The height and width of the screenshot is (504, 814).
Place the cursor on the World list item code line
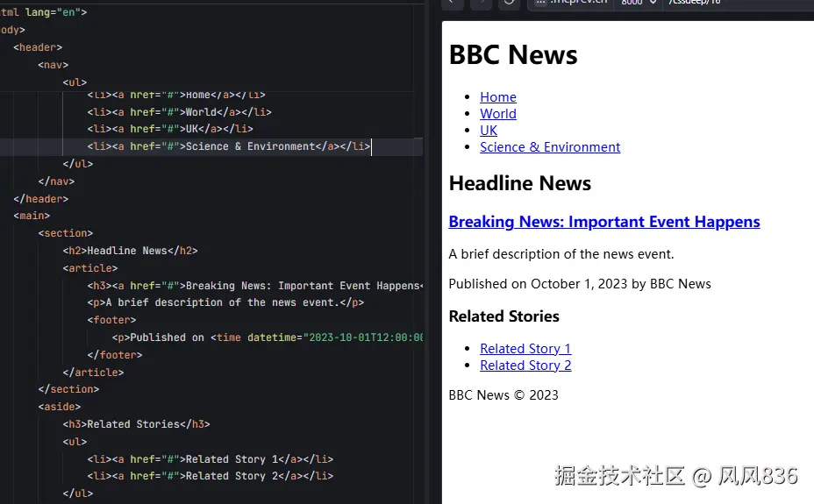click(x=179, y=112)
